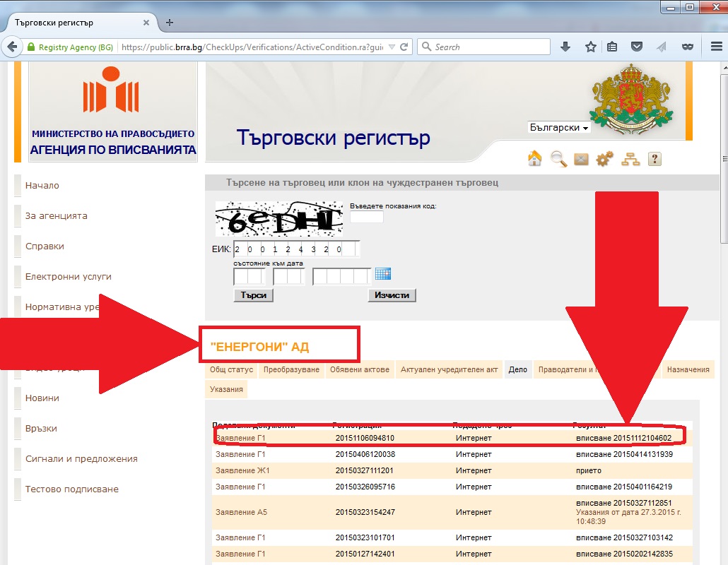Viewport: 728px width, 565px height.
Task: Open the Firefox hamburger menu
Action: tap(715, 47)
